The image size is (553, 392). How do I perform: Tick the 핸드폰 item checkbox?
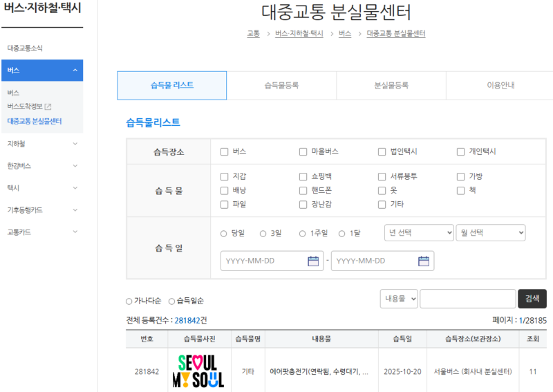click(x=303, y=190)
